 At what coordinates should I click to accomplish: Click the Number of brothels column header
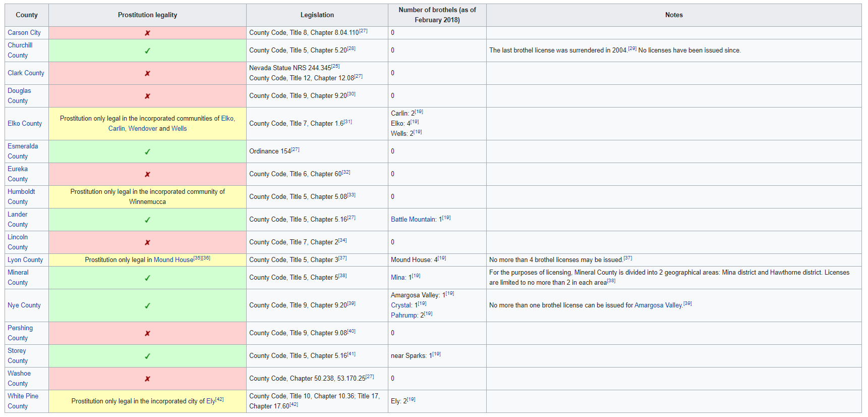point(437,15)
